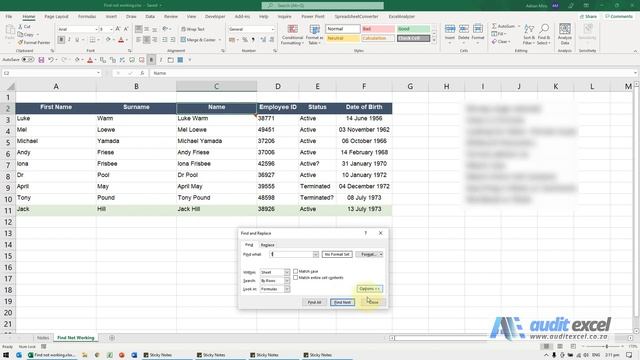Expand the Find what history dropdown
The width and height of the screenshot is (640, 360).
[x=316, y=254]
